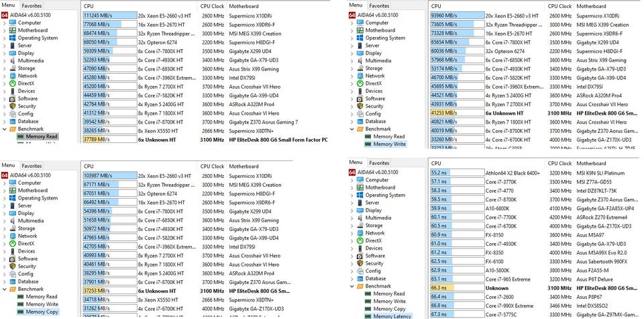The width and height of the screenshot is (644, 319).
Task: Select the Network icon in the Memory Latency window
Action: point(360,232)
